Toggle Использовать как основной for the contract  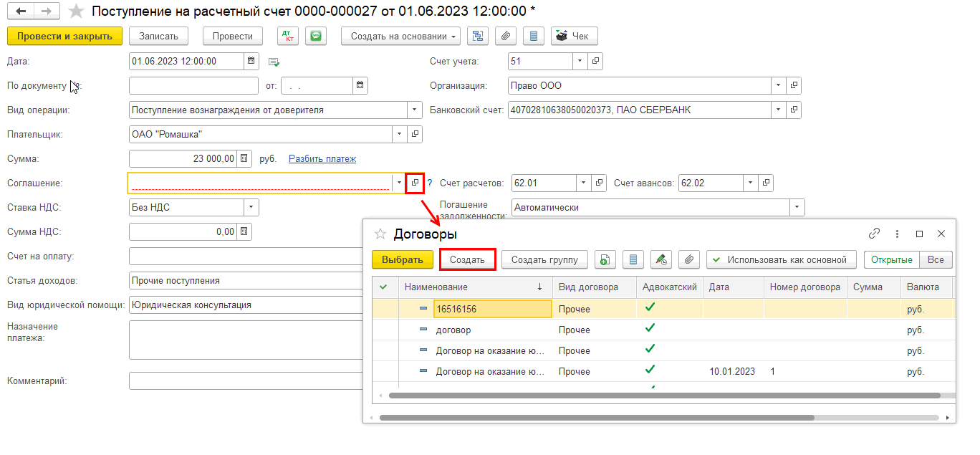[781, 260]
